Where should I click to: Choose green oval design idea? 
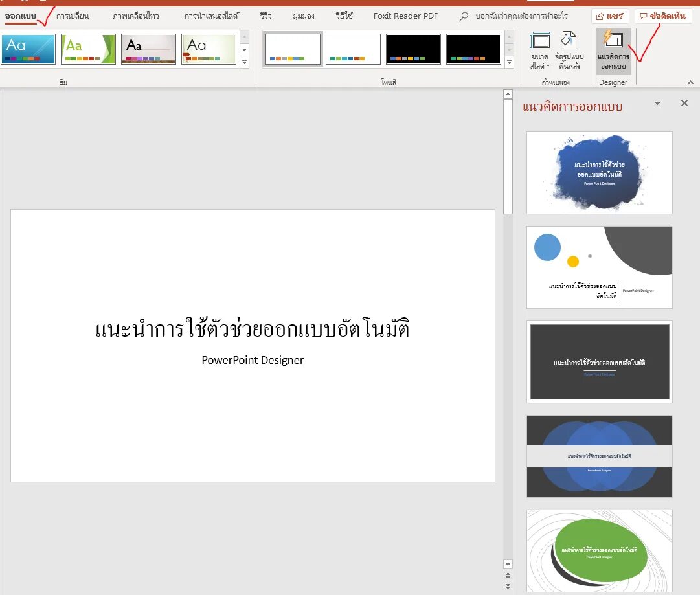[600, 551]
